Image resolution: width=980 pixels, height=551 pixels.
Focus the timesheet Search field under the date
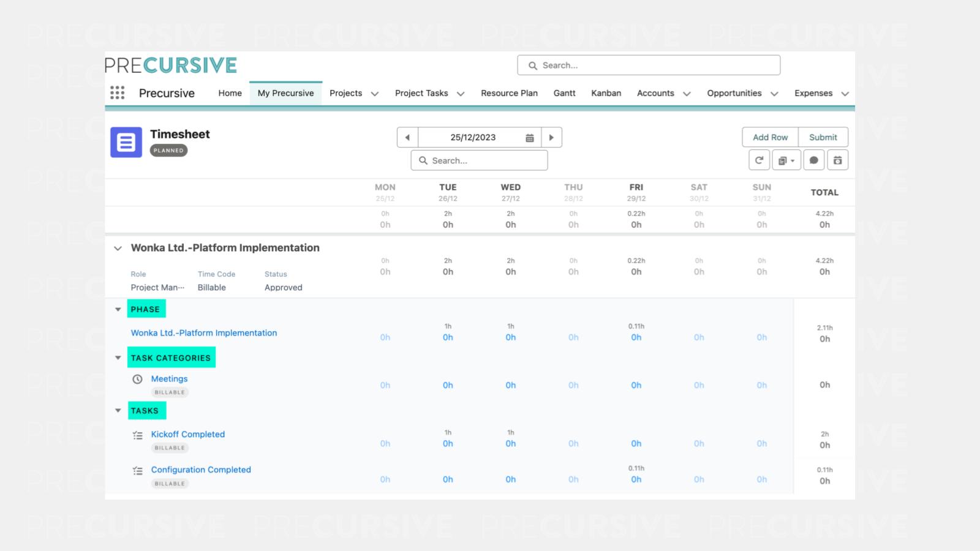[x=479, y=160]
